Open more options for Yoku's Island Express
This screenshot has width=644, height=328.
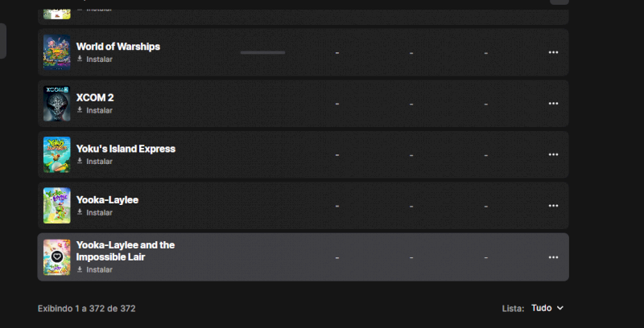553,154
